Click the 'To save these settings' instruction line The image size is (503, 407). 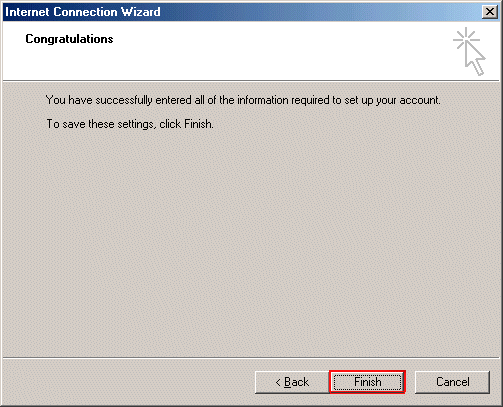(130, 124)
